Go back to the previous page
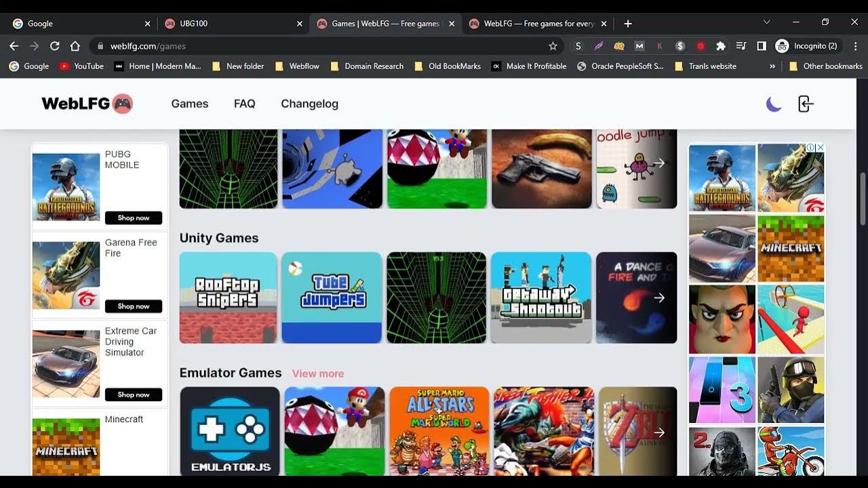The width and height of the screenshot is (868, 488). (x=14, y=46)
